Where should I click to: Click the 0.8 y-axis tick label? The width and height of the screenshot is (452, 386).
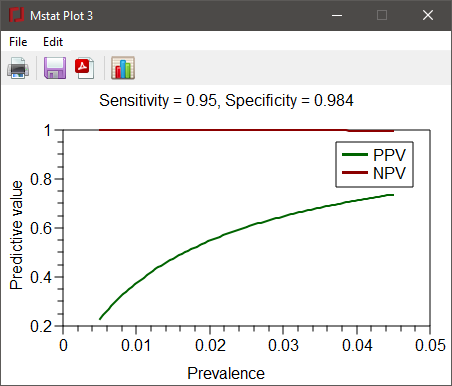click(41, 179)
